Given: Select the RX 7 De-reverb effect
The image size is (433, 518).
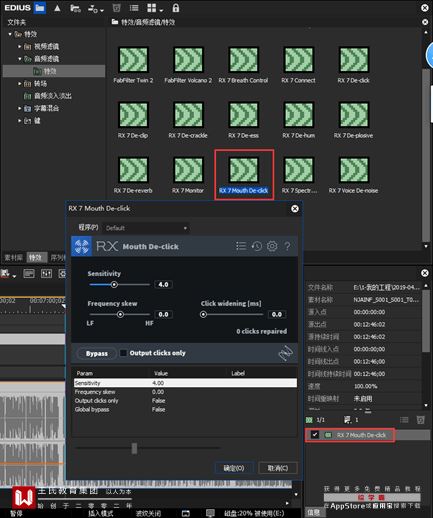Looking at the screenshot, I should (x=133, y=175).
